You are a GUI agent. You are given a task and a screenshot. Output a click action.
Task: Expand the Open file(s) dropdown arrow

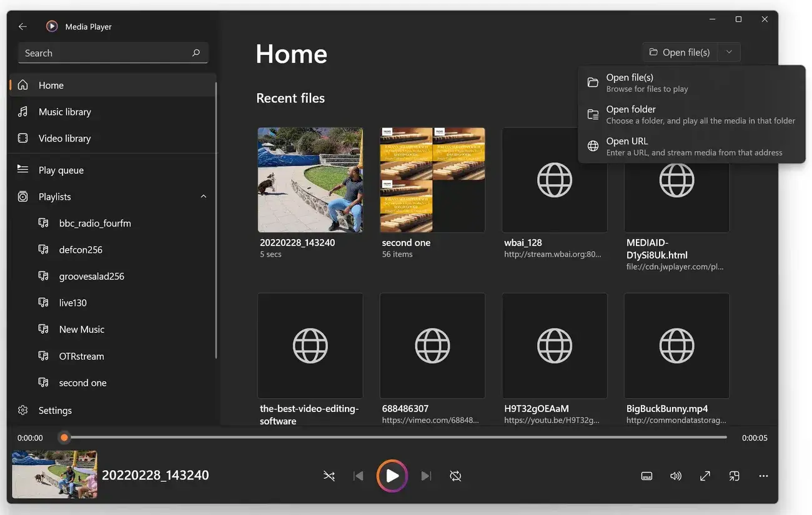[x=728, y=52]
